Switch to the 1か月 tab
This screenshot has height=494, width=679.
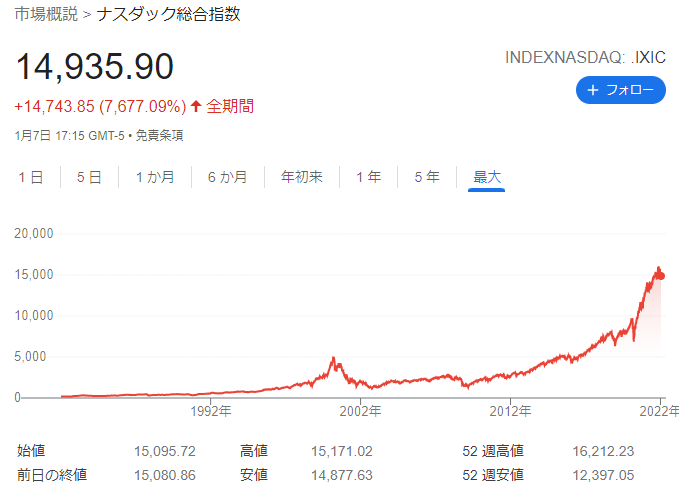coord(155,177)
